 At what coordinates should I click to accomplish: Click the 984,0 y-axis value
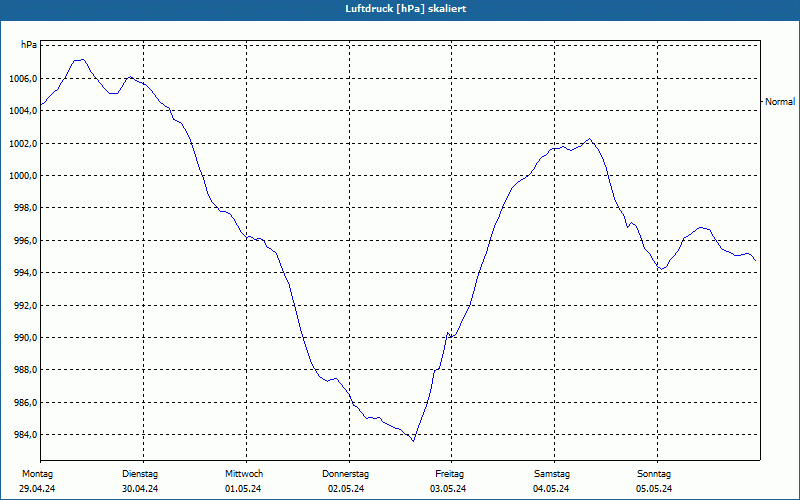tap(25, 434)
